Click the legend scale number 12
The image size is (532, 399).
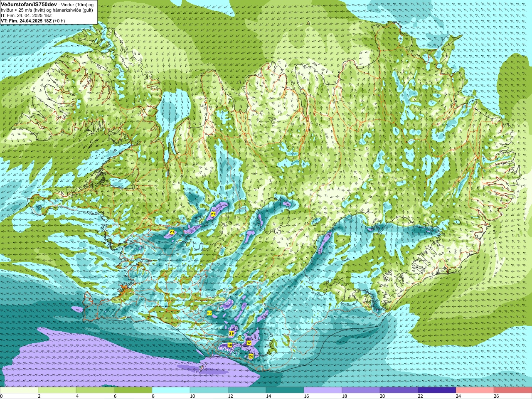pos(230,396)
